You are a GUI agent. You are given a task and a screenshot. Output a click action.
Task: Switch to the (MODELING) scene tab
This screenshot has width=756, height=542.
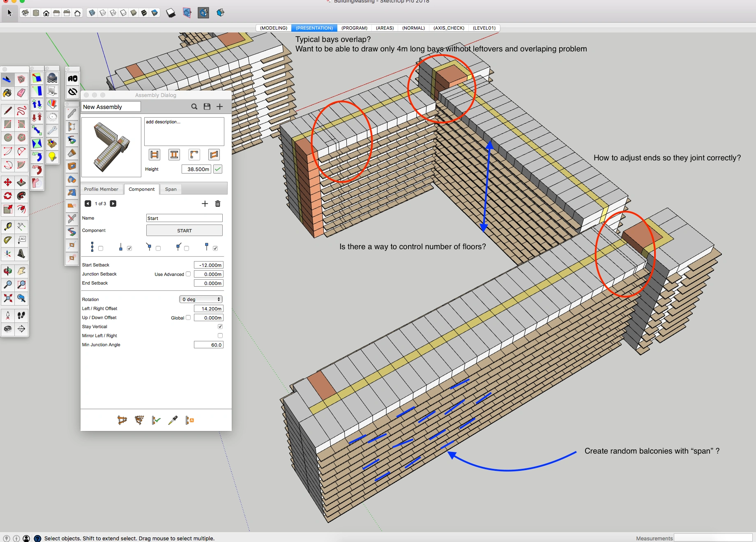pyautogui.click(x=274, y=28)
